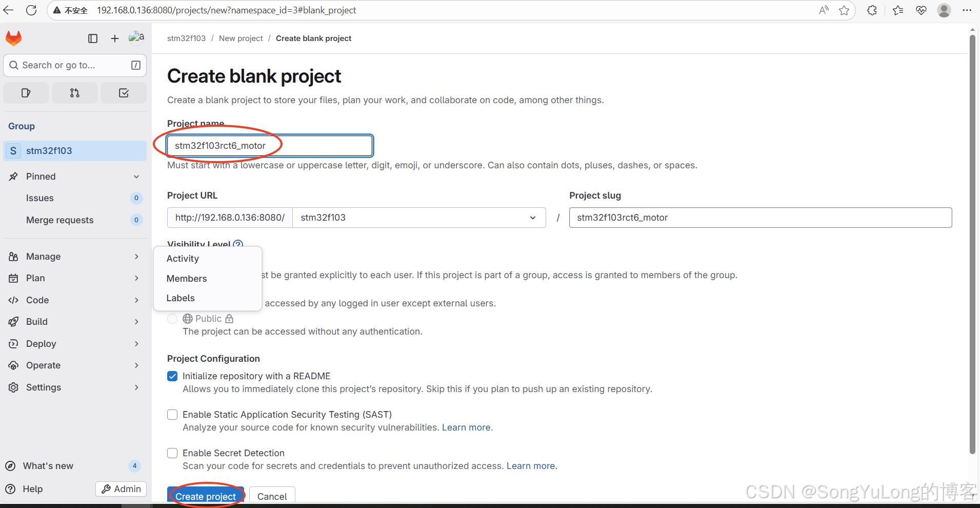Click the Pinned pin icon

click(14, 177)
